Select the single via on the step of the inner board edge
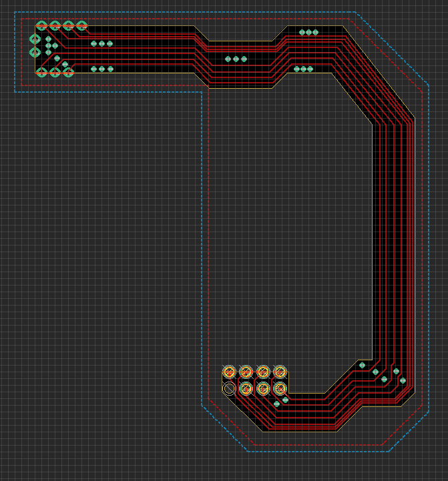 coord(362,365)
